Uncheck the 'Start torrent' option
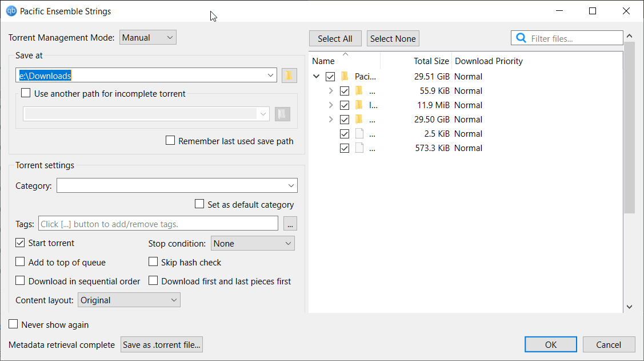Viewport: 644px width, 361px height. coord(20,243)
